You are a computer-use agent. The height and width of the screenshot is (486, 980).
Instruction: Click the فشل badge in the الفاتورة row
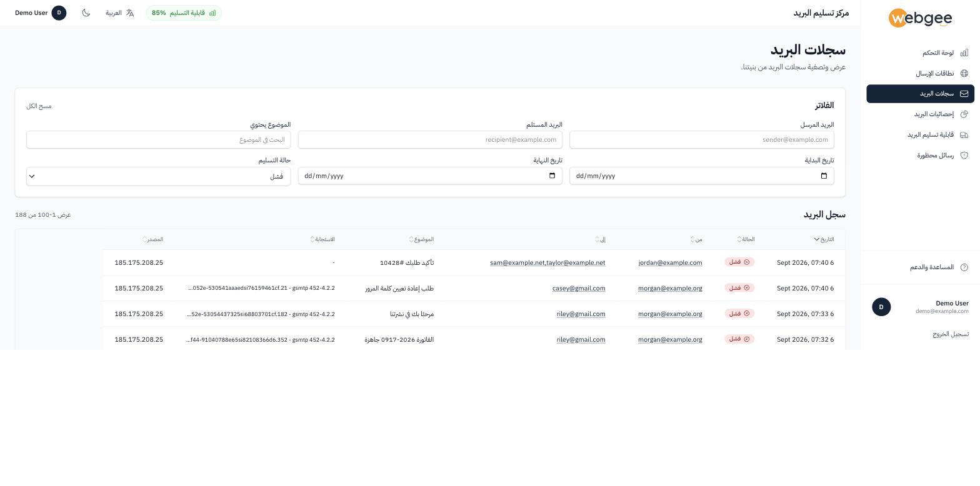point(739,339)
